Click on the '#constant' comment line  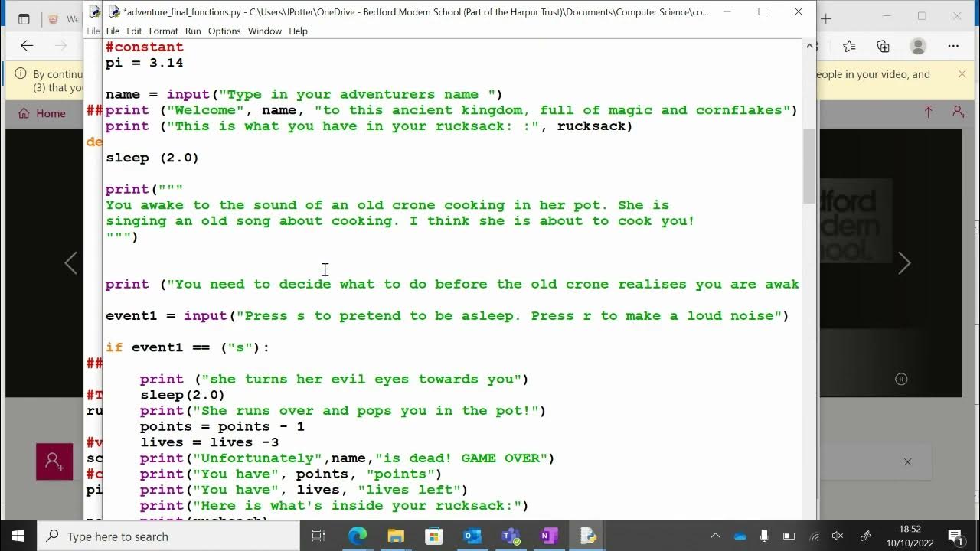pyautogui.click(x=145, y=47)
